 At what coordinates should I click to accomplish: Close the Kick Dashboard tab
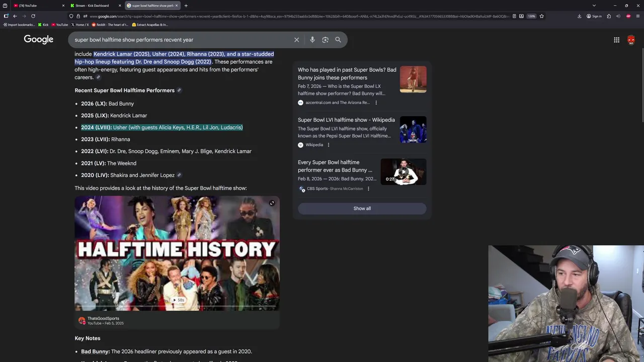120,6
